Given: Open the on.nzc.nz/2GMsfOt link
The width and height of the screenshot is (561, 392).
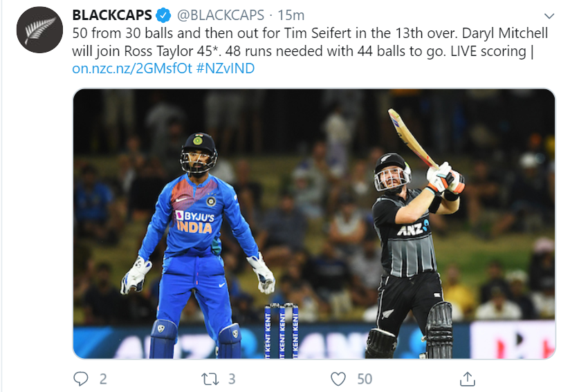Looking at the screenshot, I should tap(132, 68).
